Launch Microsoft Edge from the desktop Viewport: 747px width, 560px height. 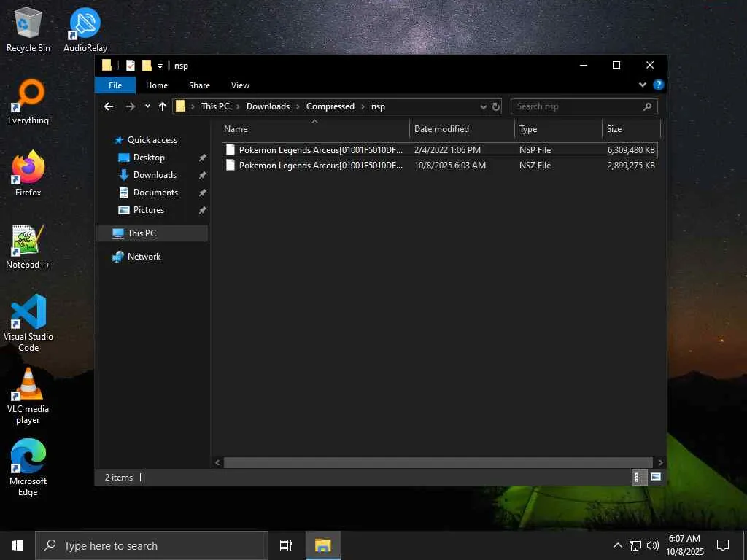click(28, 468)
